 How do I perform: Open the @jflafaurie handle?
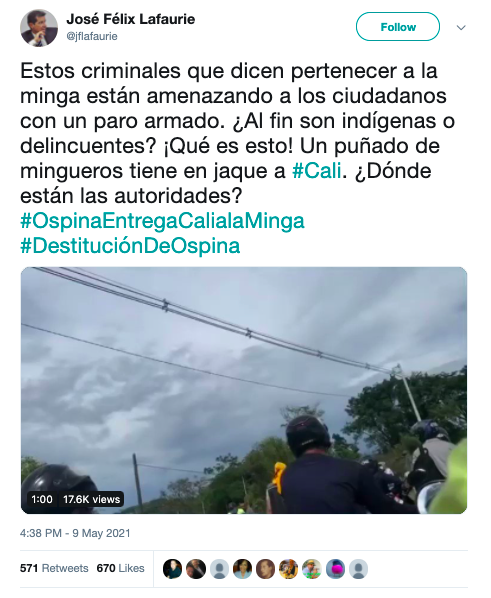92,37
